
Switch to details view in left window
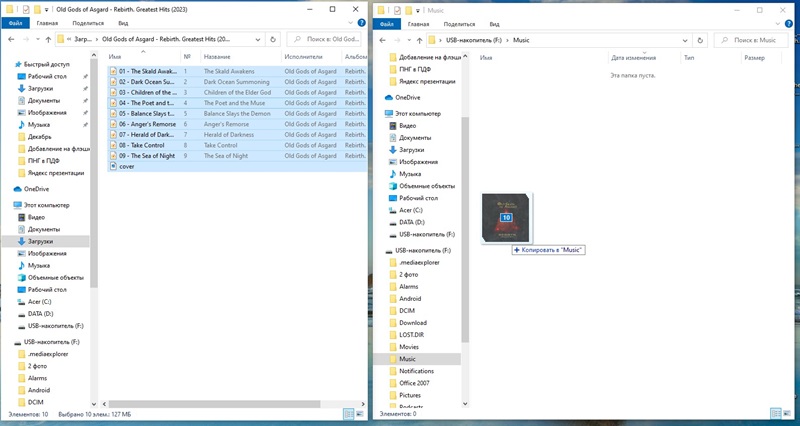(x=348, y=414)
